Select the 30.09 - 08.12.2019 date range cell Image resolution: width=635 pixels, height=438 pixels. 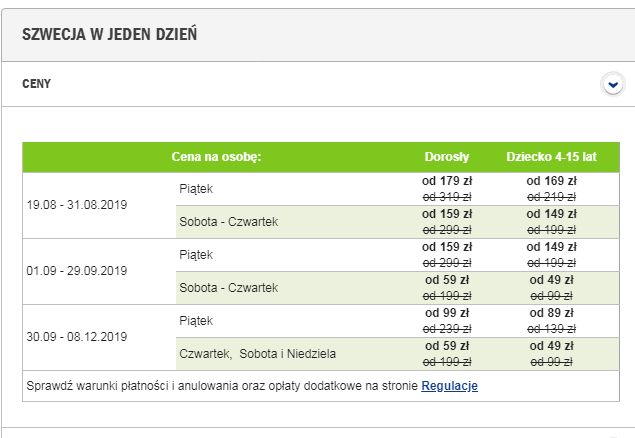77,337
